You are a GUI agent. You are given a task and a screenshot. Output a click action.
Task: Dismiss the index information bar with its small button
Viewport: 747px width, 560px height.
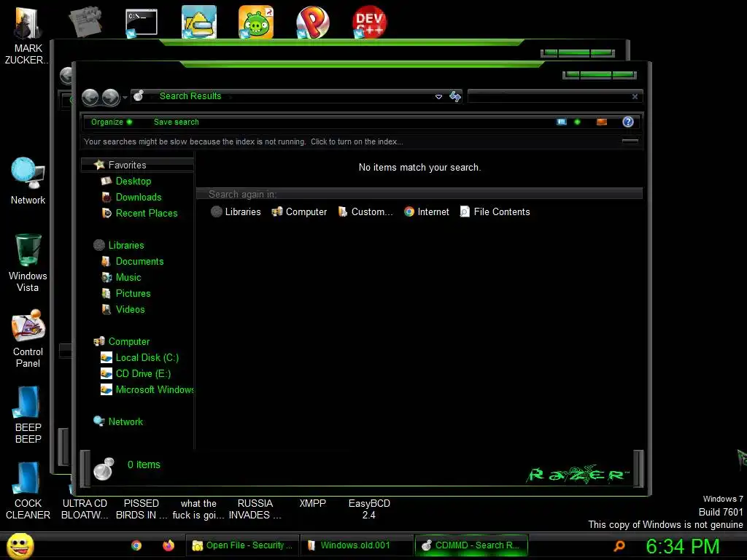pyautogui.click(x=630, y=141)
